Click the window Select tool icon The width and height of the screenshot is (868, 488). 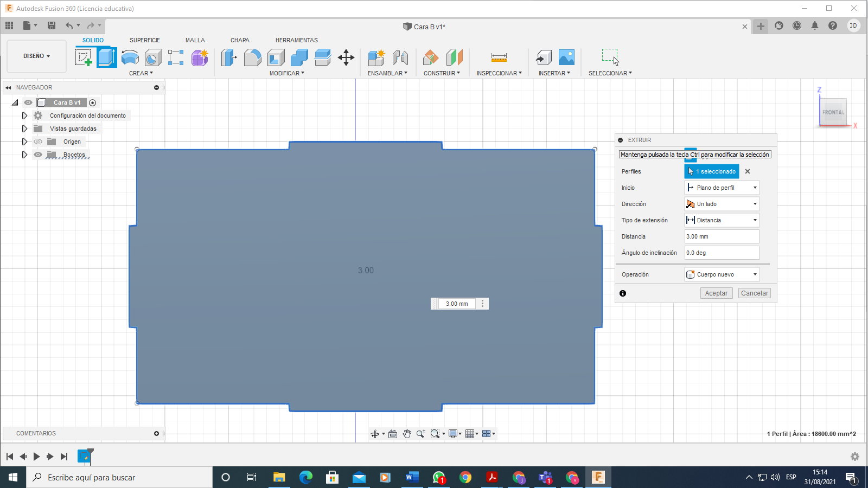point(610,56)
